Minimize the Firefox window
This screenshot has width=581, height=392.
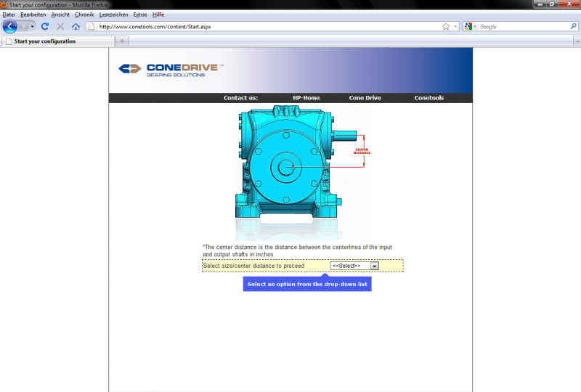pos(540,4)
